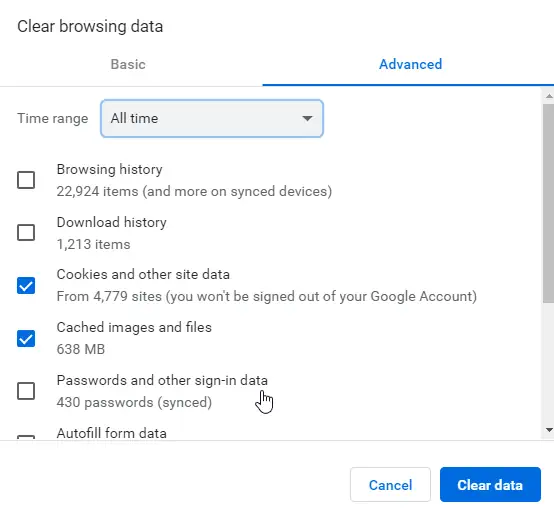This screenshot has width=554, height=517.
Task: Click the Cancel button
Action: click(x=390, y=484)
